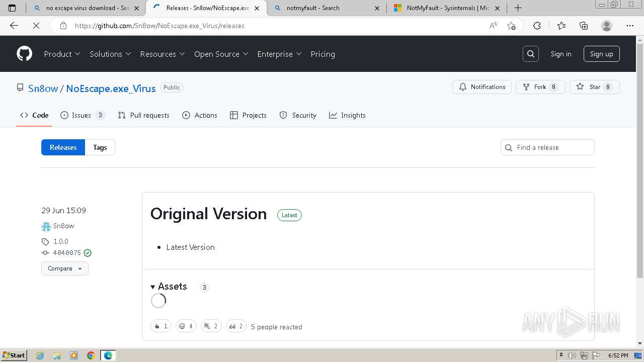Click the browser profile avatar
This screenshot has width=644, height=362.
click(x=607, y=26)
